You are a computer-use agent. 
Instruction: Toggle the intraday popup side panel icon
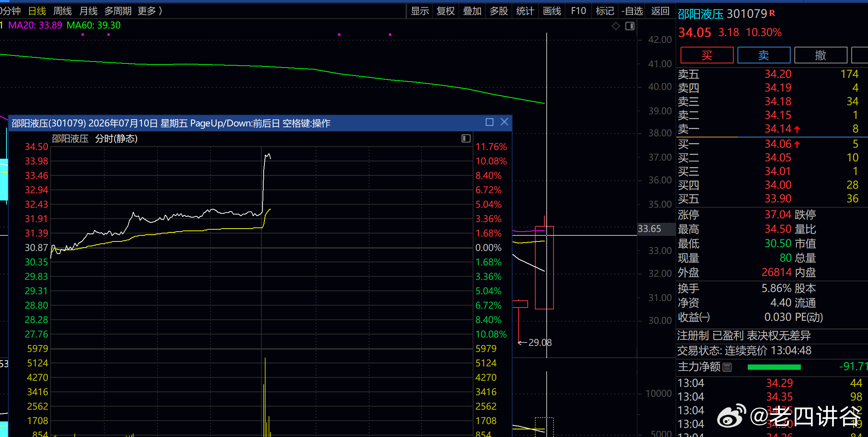tap(466, 139)
